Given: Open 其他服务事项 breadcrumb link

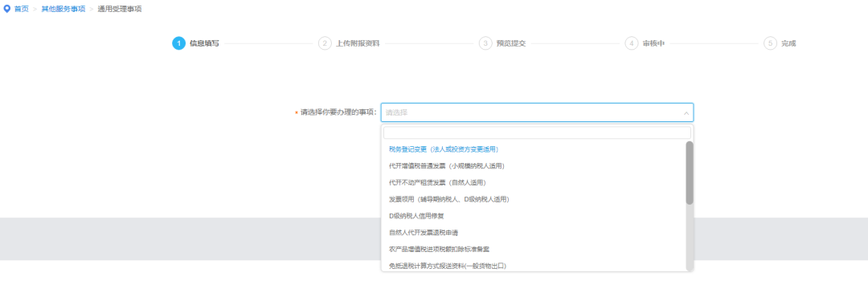Looking at the screenshot, I should pyautogui.click(x=63, y=10).
